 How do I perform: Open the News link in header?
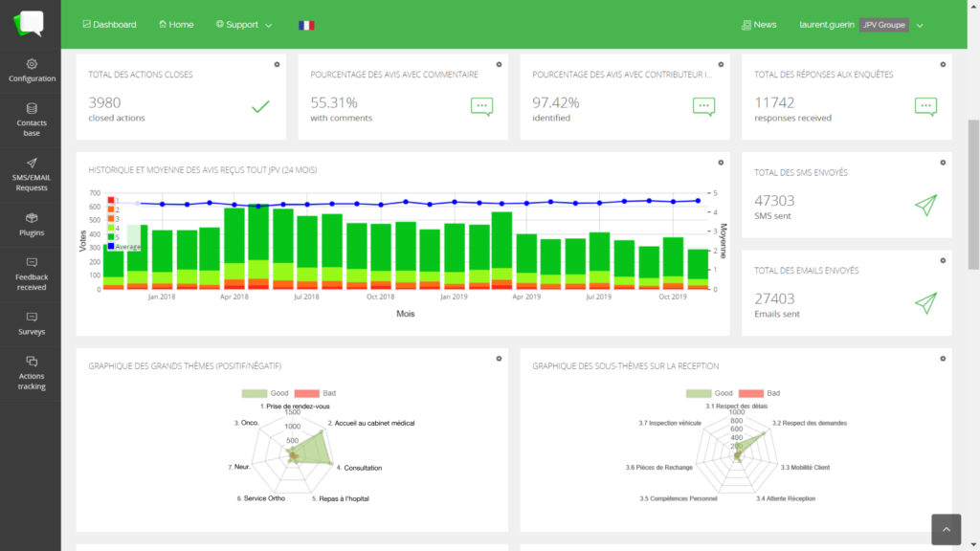click(759, 24)
